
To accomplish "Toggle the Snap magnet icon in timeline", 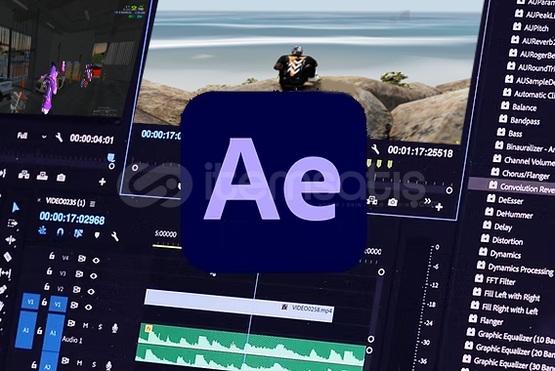I will (x=60, y=232).
